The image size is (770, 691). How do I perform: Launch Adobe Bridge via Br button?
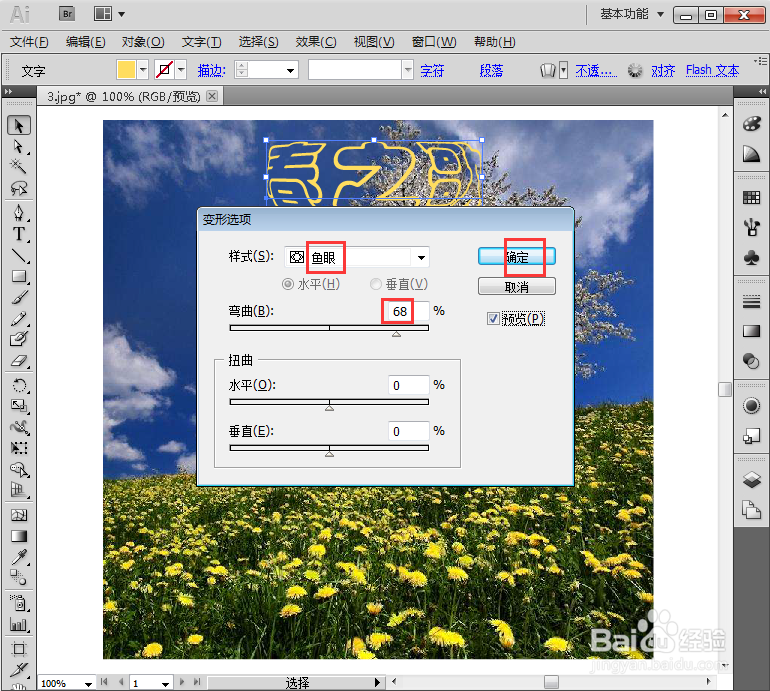[x=67, y=14]
